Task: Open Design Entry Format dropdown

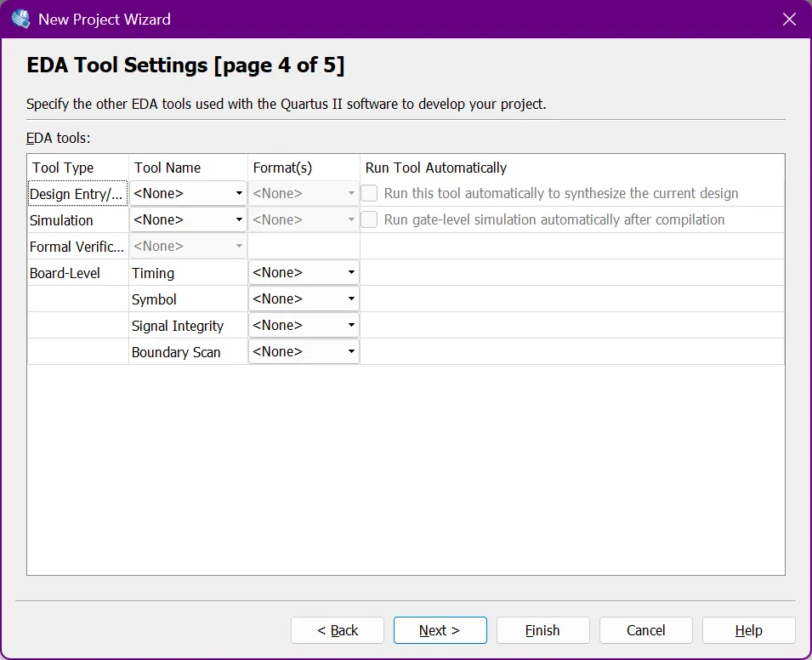Action: pyautogui.click(x=304, y=193)
